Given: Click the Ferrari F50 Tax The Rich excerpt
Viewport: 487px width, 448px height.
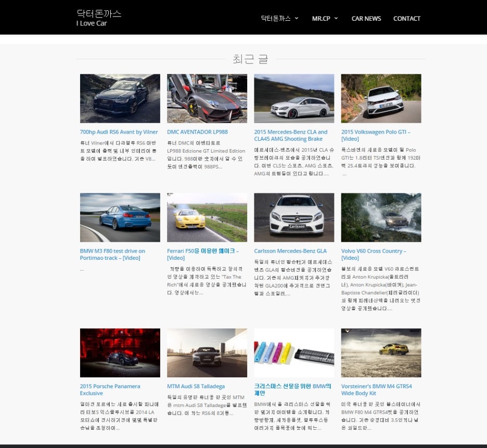Looking at the screenshot, I should 207,281.
